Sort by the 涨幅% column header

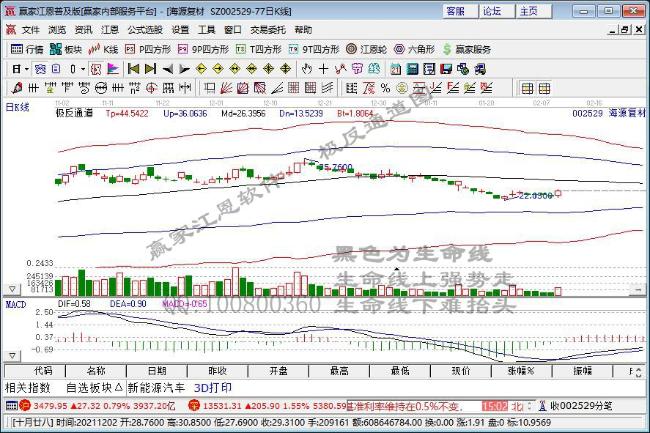(x=521, y=371)
